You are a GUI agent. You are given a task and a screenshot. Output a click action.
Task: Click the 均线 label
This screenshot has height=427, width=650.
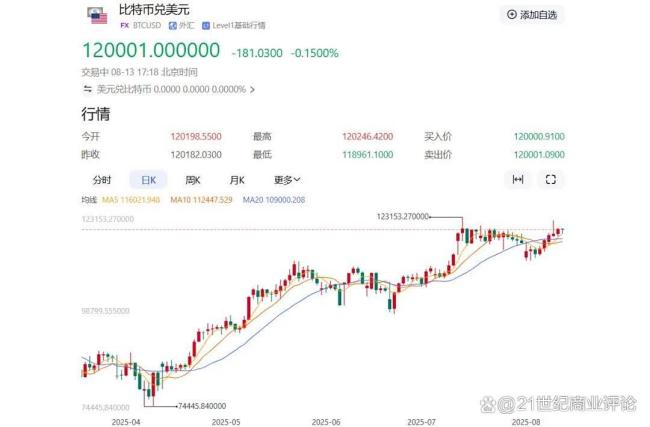coord(89,200)
